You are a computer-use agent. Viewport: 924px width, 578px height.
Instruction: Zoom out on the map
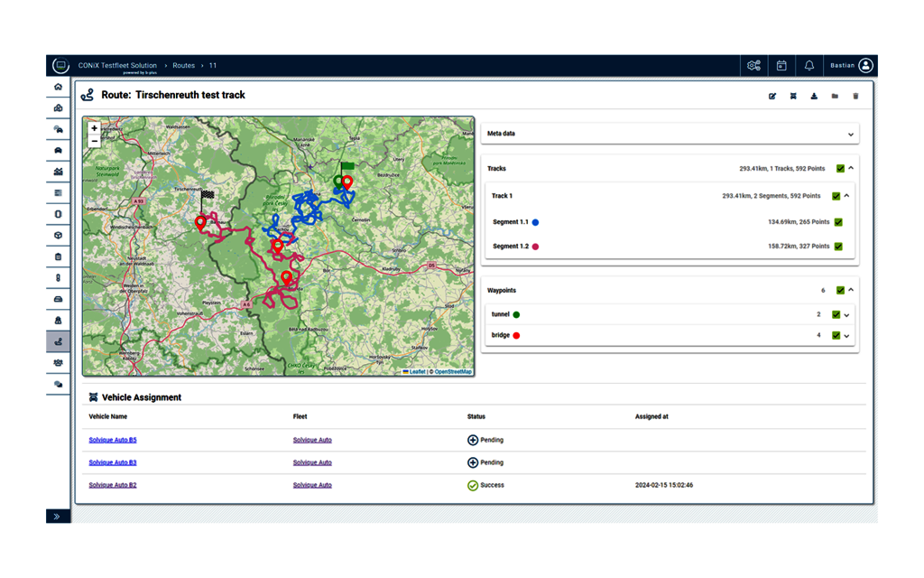click(x=94, y=142)
